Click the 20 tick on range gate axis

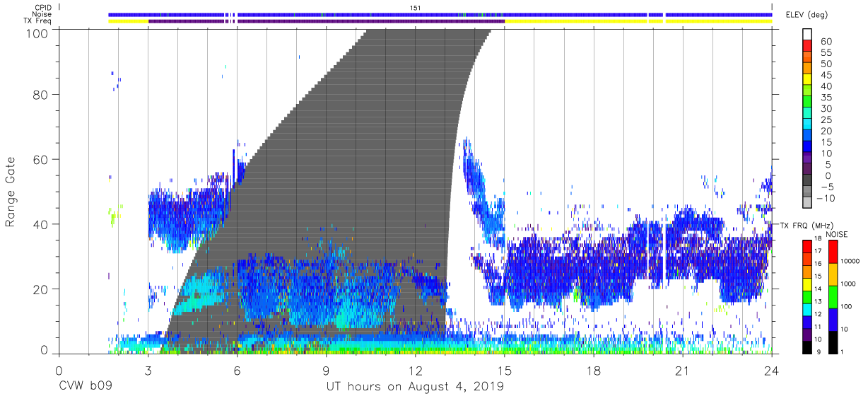point(40,289)
